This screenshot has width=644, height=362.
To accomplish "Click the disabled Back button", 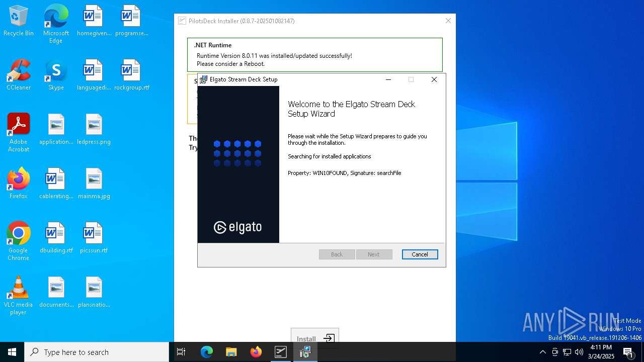I will click(337, 254).
